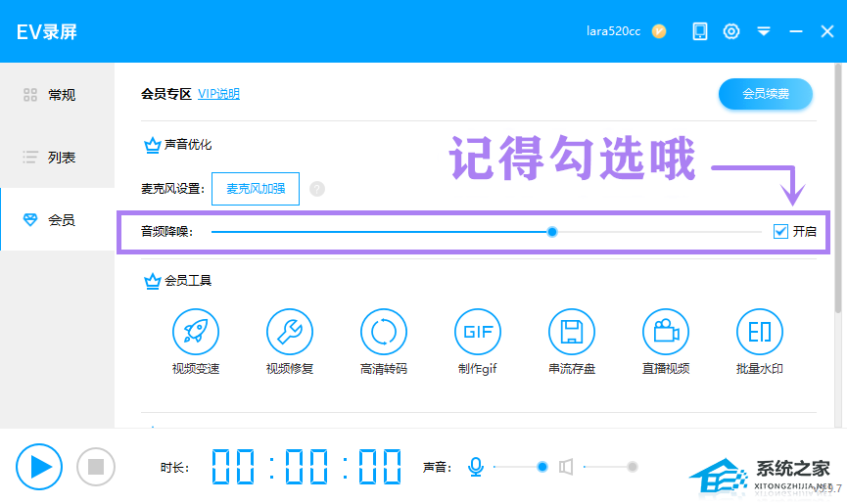Minimize the EV录屏 window
Screen dimensions: 847x504
point(796,31)
